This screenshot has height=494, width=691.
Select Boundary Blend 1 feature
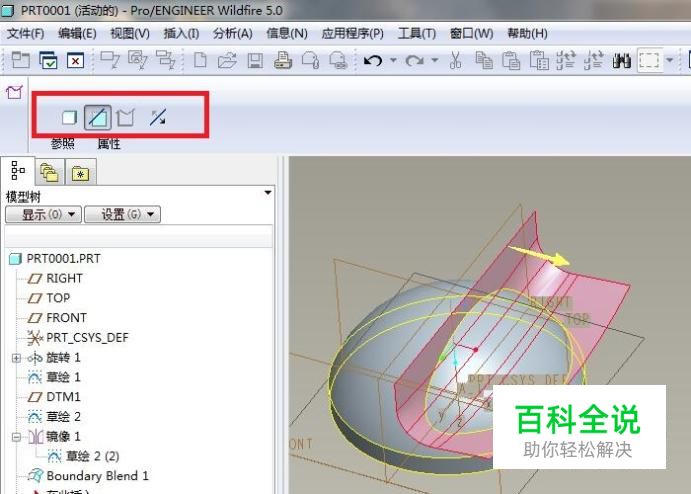point(97,476)
